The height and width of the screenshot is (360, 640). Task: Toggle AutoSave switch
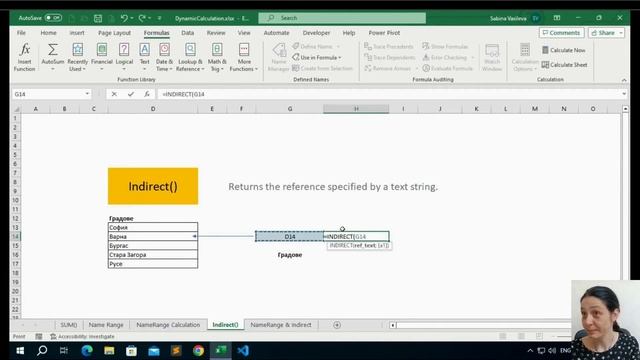[x=53, y=18]
